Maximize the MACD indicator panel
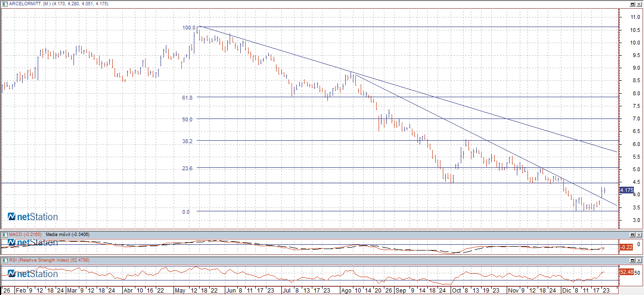The width and height of the screenshot is (644, 295). (x=632, y=235)
